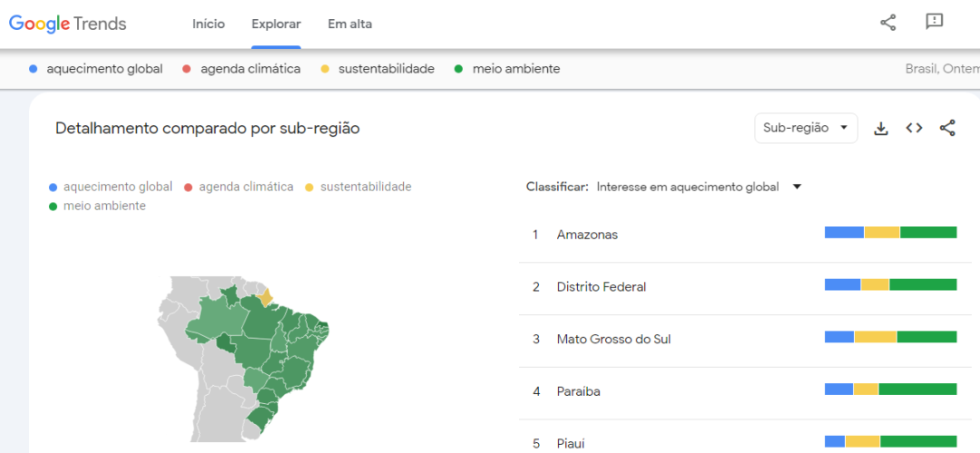
Task: Click the sustentabilidade search term
Action: click(386, 70)
